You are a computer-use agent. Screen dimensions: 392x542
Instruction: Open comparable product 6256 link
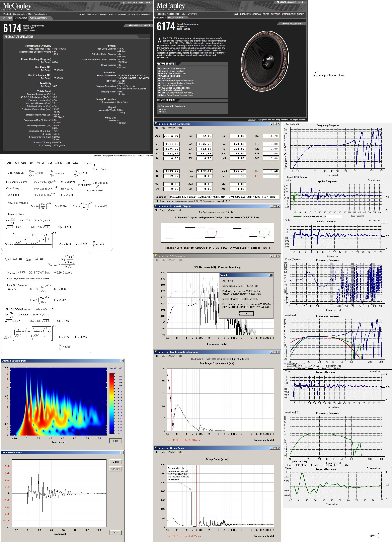163,112
